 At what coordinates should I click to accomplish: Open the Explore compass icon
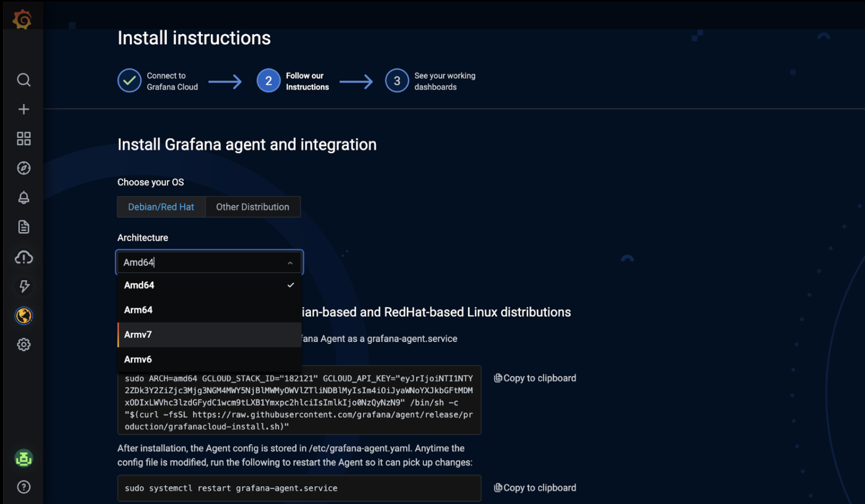(x=23, y=168)
